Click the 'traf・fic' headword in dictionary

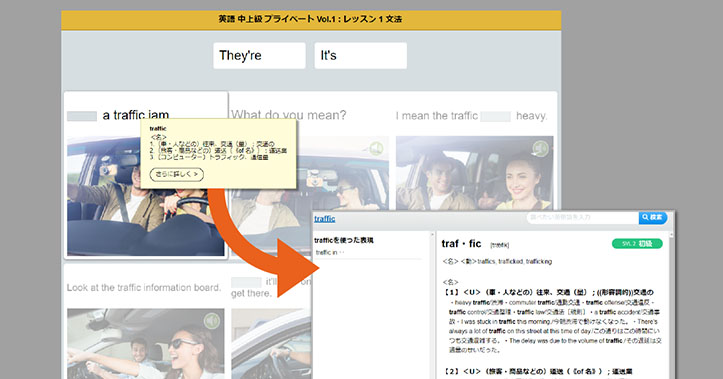461,243
